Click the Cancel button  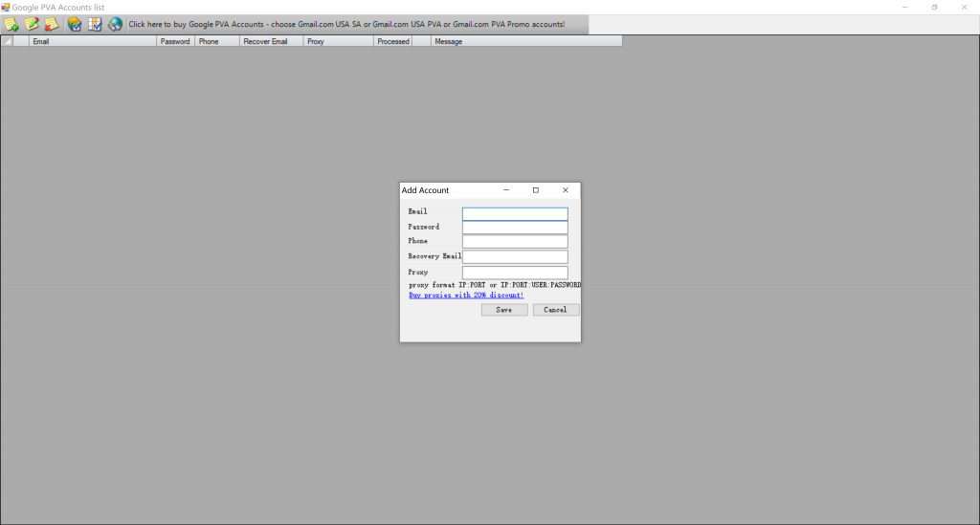pyautogui.click(x=556, y=310)
